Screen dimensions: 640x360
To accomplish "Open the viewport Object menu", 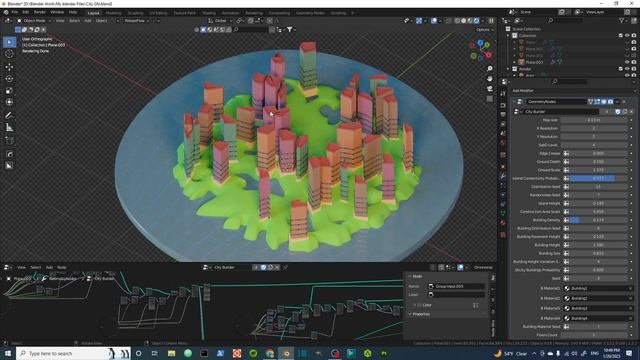I will [102, 20].
